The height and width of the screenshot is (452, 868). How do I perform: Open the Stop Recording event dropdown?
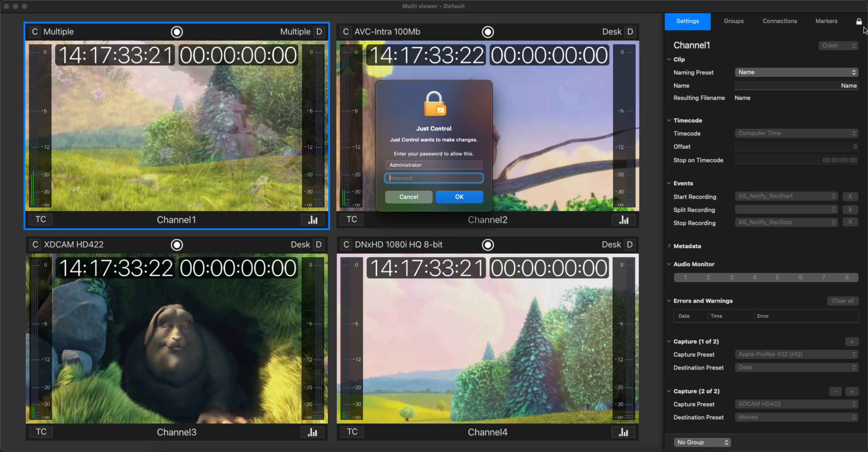pos(786,222)
